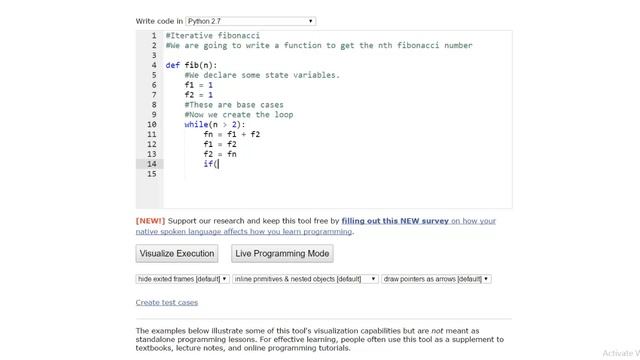Click the '[NEW!]' label before the survey text

(x=150, y=221)
